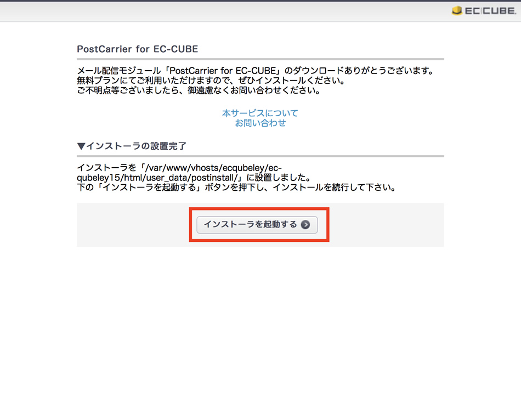Click the line ご不明点等ございましたら
Image resolution: width=521 pixels, height=420 pixels.
point(199,90)
